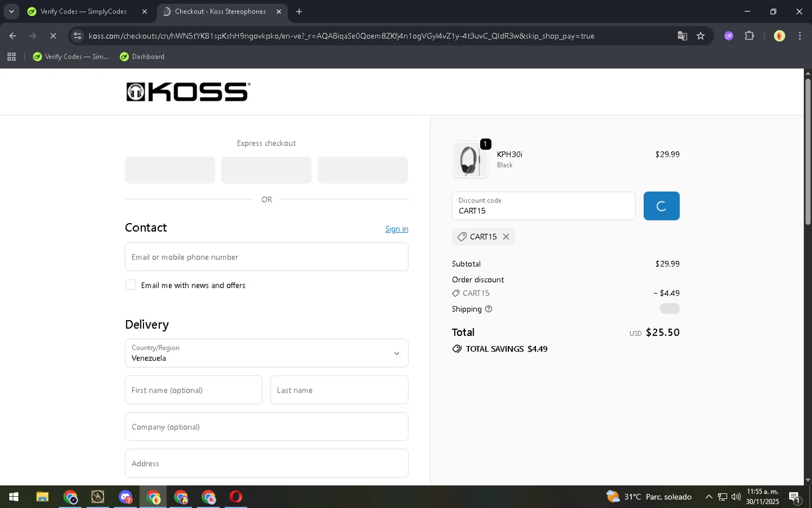Focus the Company (optional) field

(x=266, y=427)
